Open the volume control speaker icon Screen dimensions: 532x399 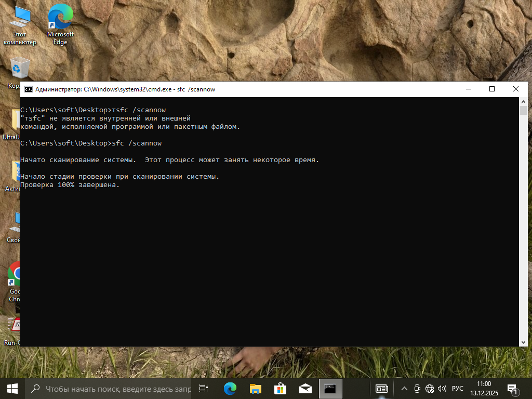442,388
